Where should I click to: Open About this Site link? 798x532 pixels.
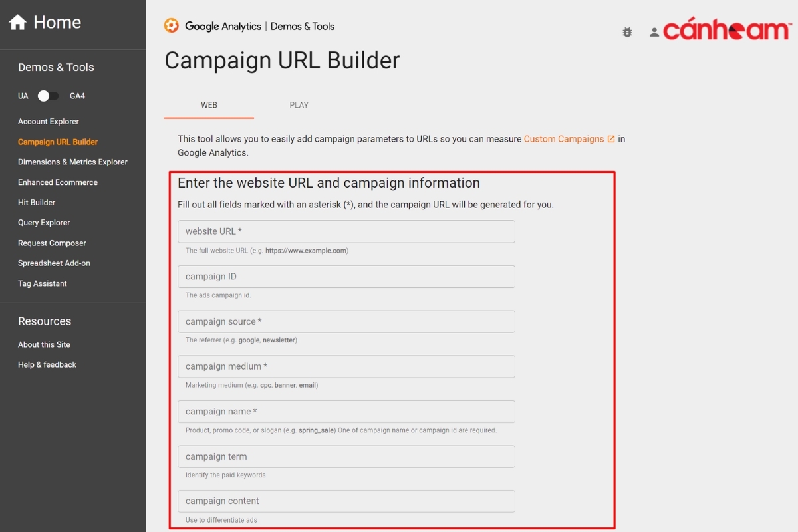click(44, 344)
